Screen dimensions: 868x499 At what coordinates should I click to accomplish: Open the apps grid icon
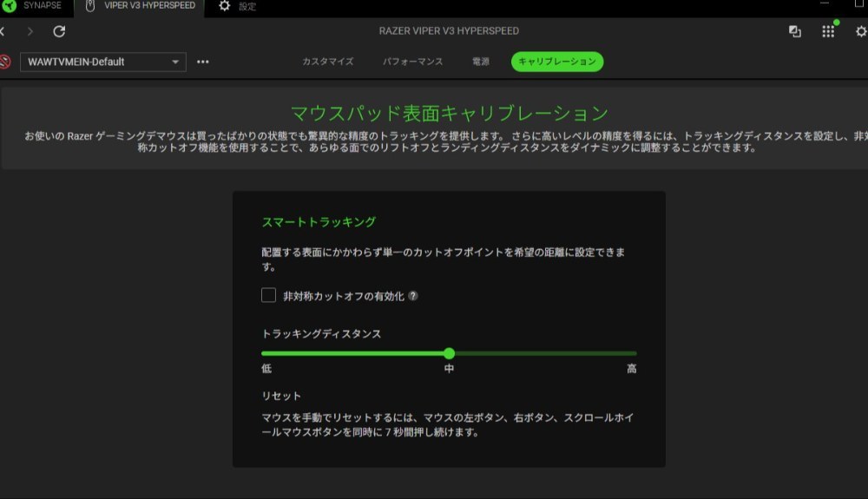[x=828, y=31]
